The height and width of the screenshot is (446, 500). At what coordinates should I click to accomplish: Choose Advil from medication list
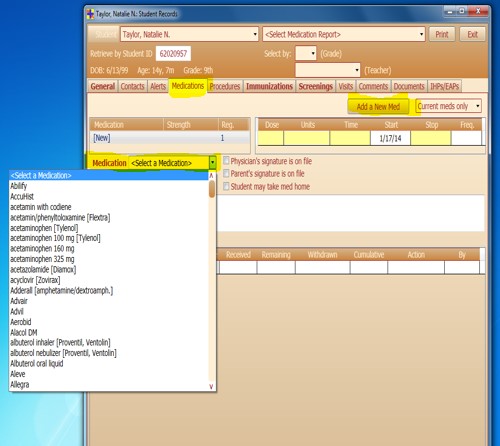(x=109, y=311)
